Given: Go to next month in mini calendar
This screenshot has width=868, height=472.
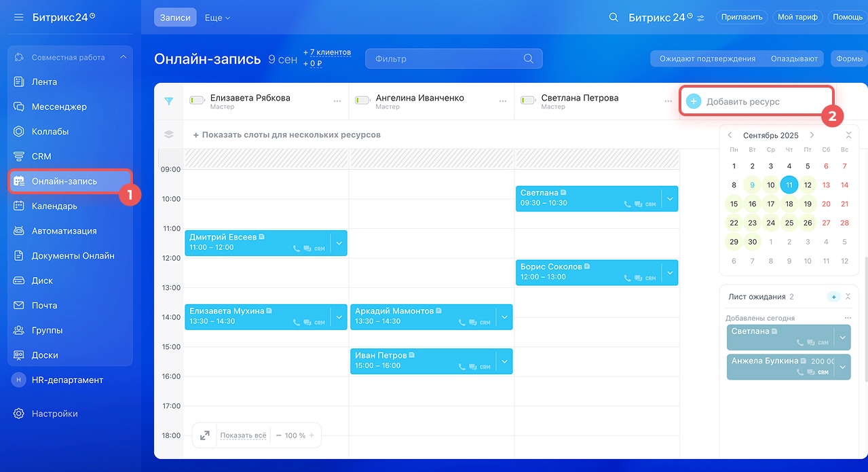Looking at the screenshot, I should coord(812,135).
